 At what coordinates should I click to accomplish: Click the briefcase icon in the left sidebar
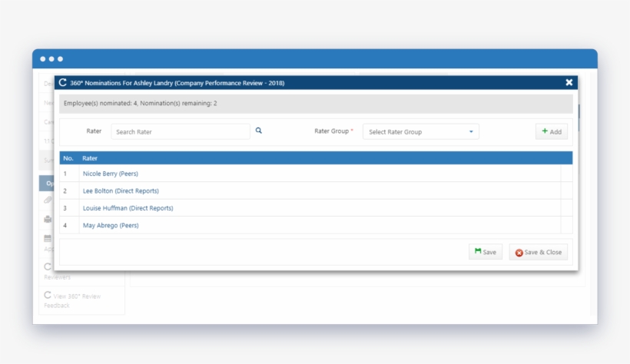pos(47,220)
